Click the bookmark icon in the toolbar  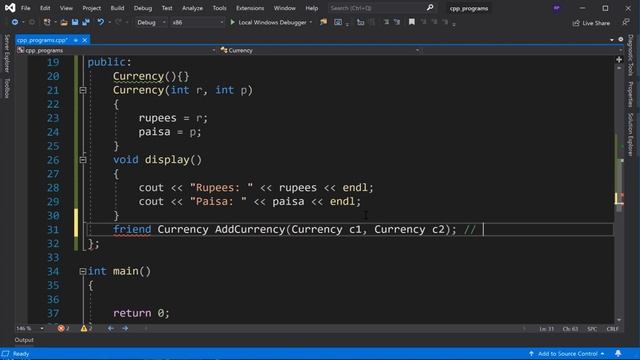411,22
